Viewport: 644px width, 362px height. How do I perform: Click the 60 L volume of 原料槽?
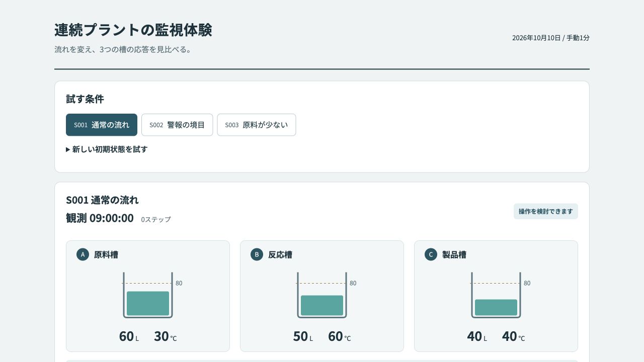(x=129, y=336)
